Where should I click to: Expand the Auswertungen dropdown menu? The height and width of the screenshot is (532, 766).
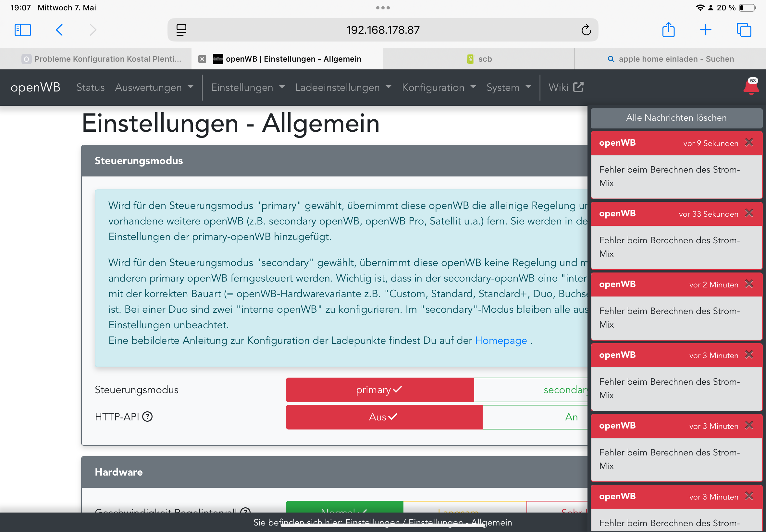154,87
